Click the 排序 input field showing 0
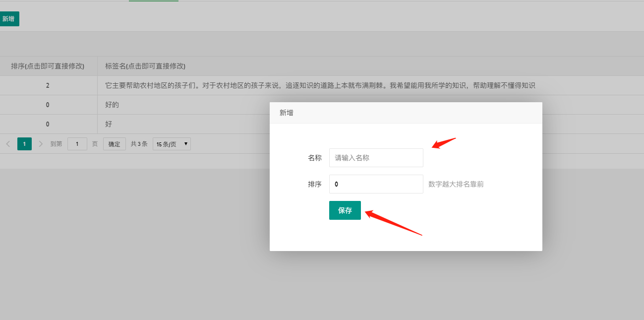This screenshot has height=320, width=644. (x=376, y=184)
